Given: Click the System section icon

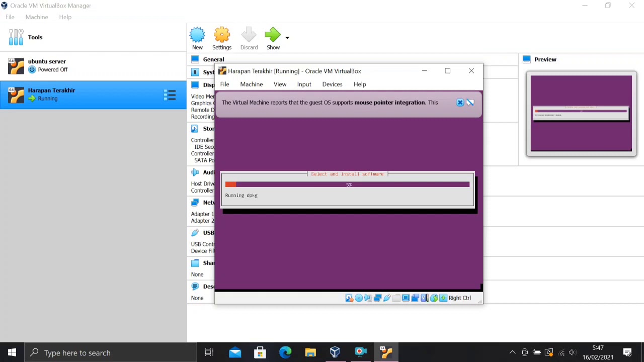Looking at the screenshot, I should [x=195, y=72].
